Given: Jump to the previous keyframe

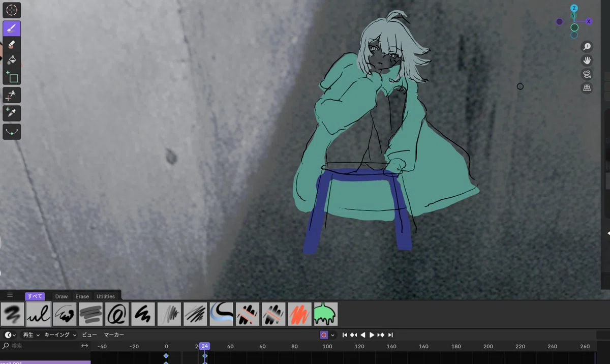Looking at the screenshot, I should (x=354, y=335).
